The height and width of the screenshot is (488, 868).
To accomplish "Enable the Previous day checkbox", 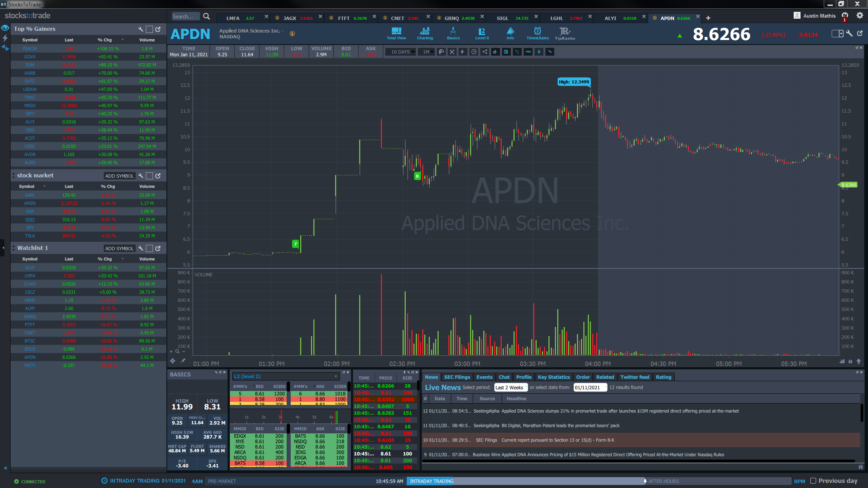I will [813, 481].
